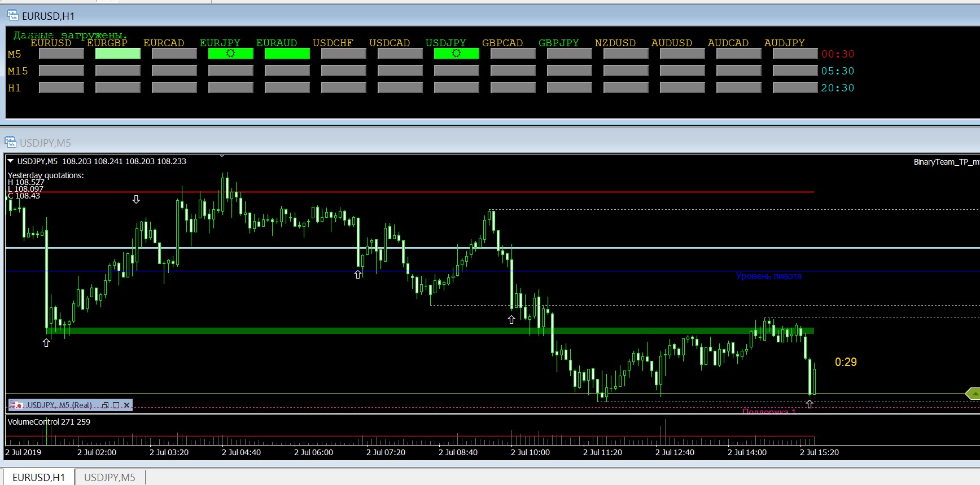Click the up arrow signal under latest candle
Viewport: 980px width, 485px height.
click(x=810, y=404)
